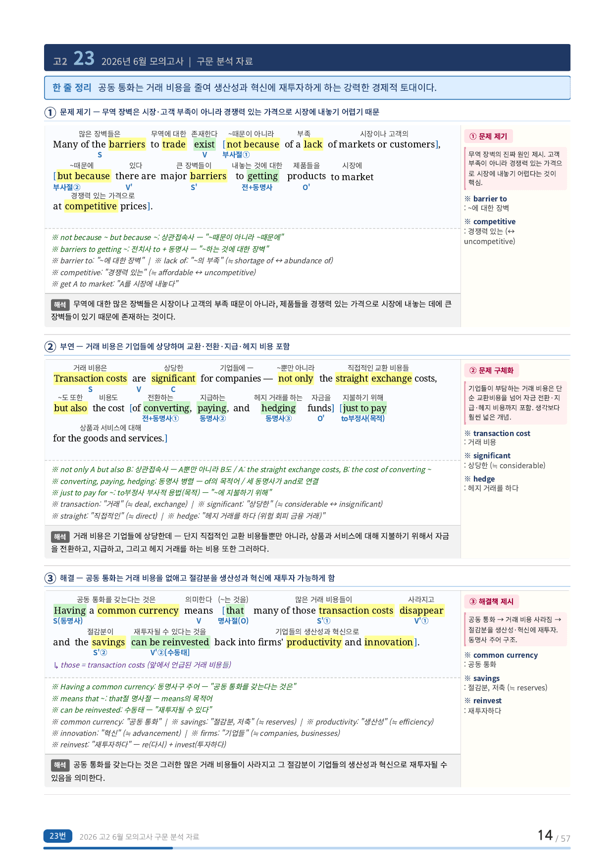The width and height of the screenshot is (614, 868).
Task: Click the '해석' badge in the section 1 translation
Action: [x=60, y=305]
